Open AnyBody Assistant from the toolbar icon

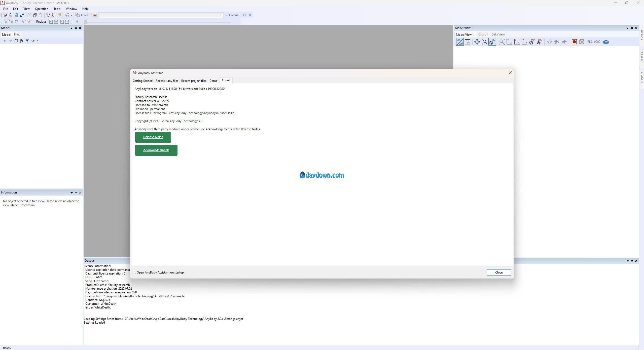click(x=54, y=15)
